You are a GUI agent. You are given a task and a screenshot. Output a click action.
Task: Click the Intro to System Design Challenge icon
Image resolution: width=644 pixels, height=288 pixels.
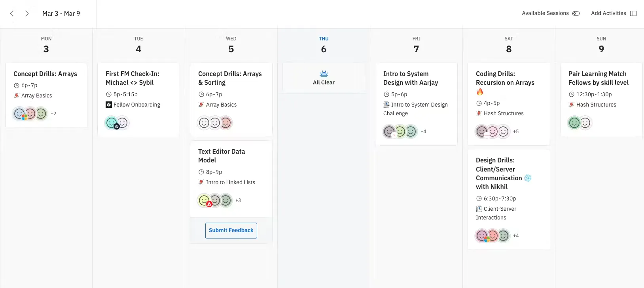[x=386, y=105]
